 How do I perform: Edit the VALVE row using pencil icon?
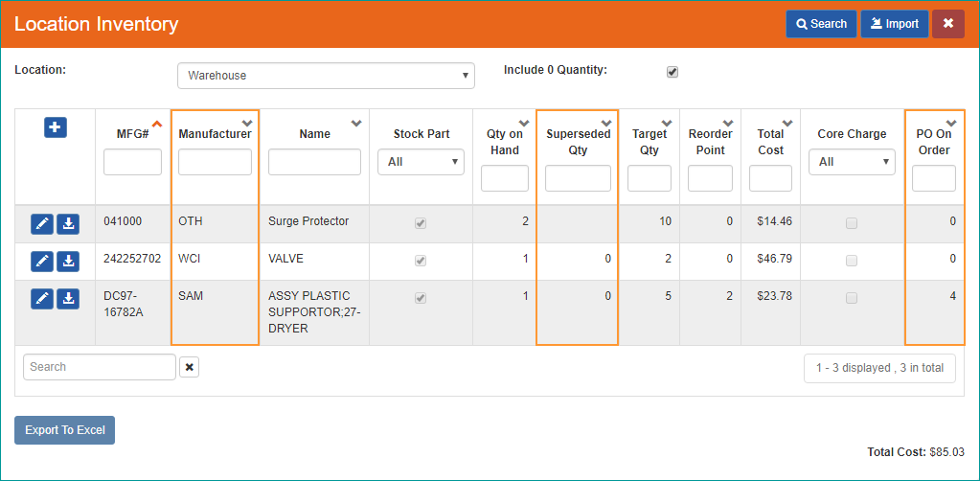pyautogui.click(x=42, y=262)
